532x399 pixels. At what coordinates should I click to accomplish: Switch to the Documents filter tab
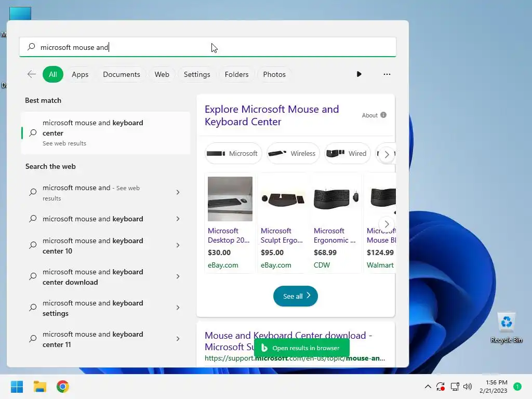point(122,74)
